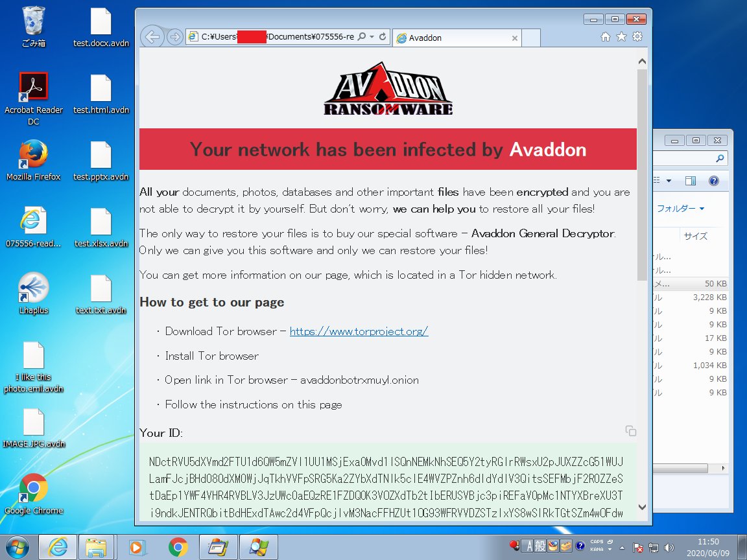This screenshot has width=747, height=560.
Task: Click the サイズ column header
Action: [x=696, y=236]
